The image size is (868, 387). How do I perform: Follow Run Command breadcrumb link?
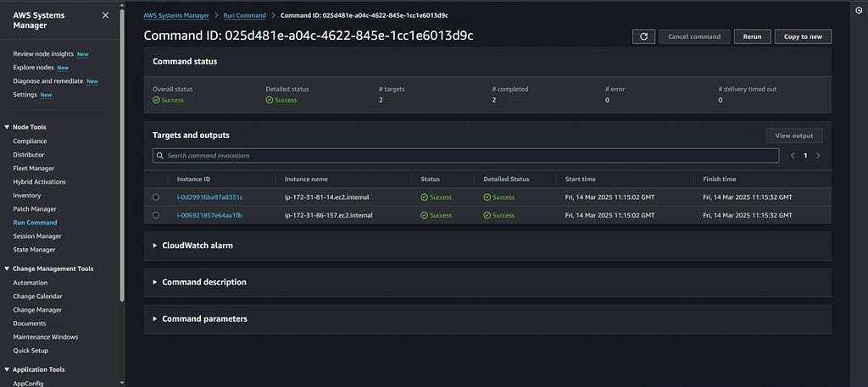tap(245, 15)
